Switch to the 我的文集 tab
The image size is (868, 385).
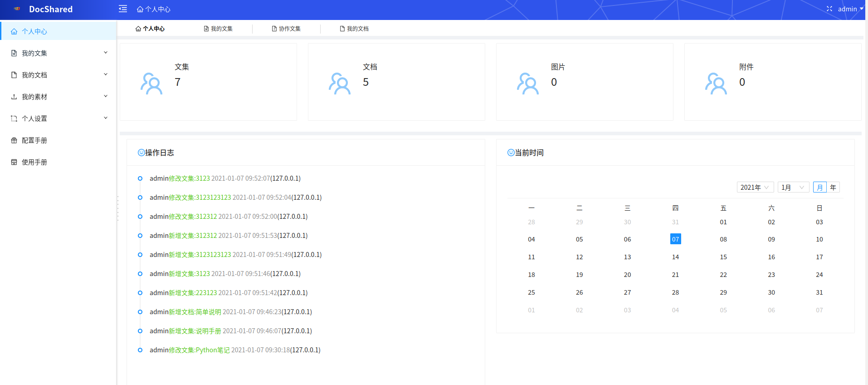pos(218,29)
